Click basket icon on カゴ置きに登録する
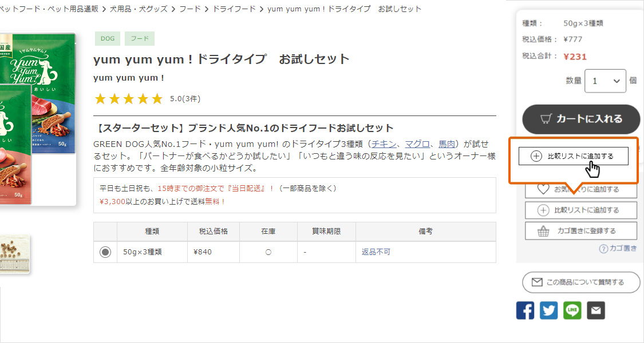Image resolution: width=644 pixels, height=343 pixels. (x=543, y=231)
